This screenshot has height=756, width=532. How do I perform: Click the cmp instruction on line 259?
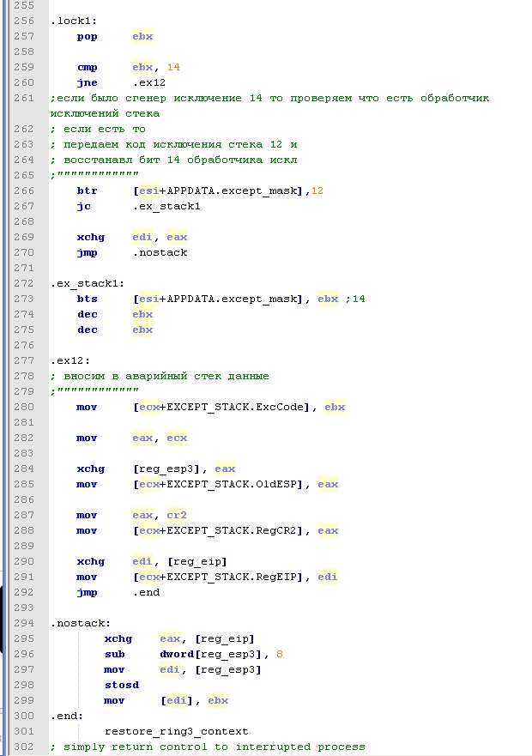pos(87,67)
